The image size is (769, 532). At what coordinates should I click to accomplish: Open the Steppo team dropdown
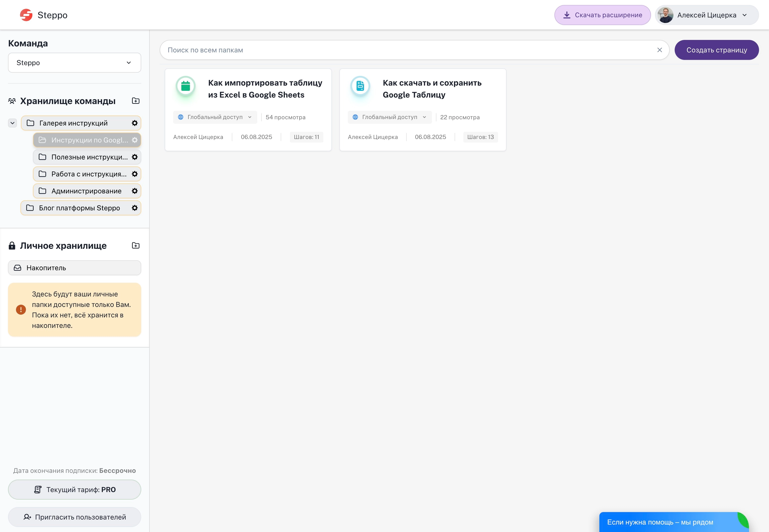74,63
